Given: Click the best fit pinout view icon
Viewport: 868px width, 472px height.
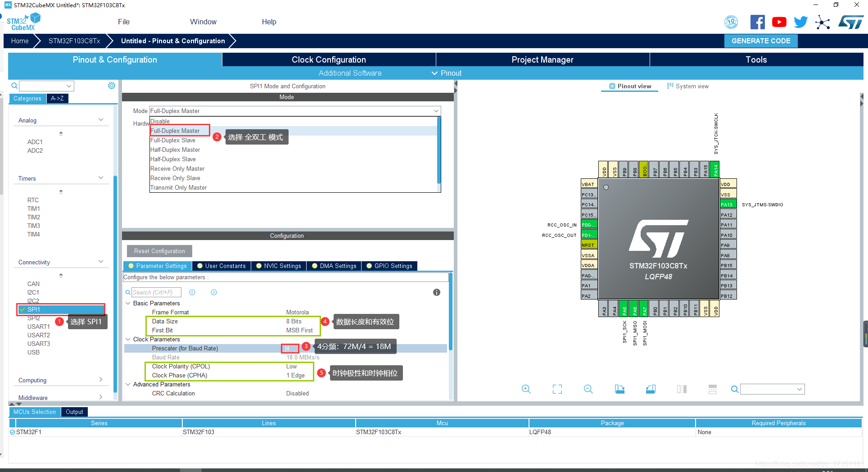Looking at the screenshot, I should coord(557,389).
